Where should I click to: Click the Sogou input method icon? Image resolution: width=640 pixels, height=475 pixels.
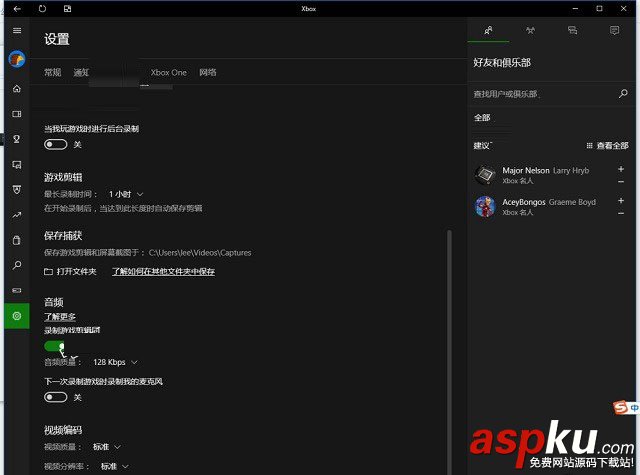[x=620, y=407]
